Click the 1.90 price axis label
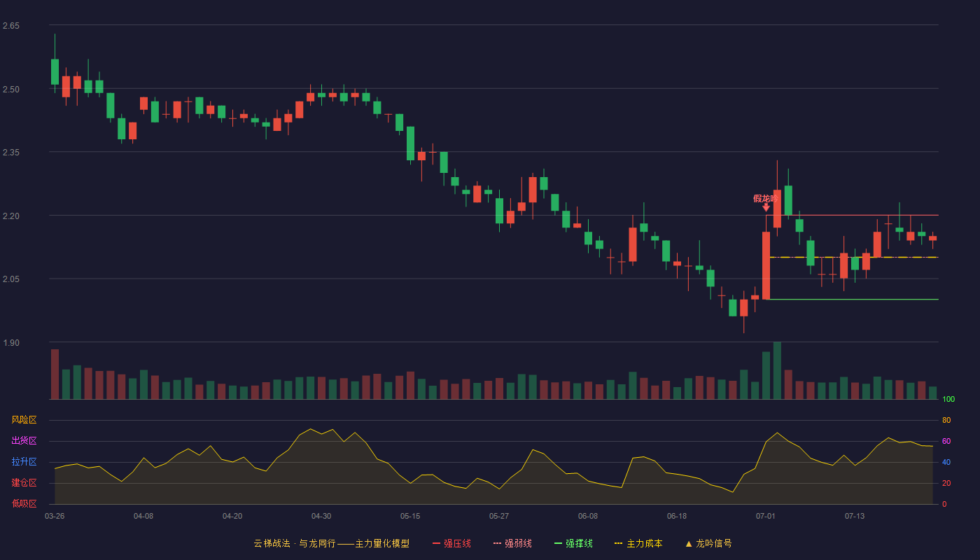This screenshot has height=560, width=980. tap(11, 343)
